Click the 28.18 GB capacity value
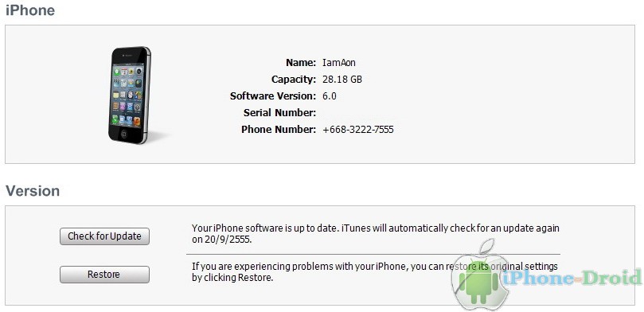 [x=342, y=80]
